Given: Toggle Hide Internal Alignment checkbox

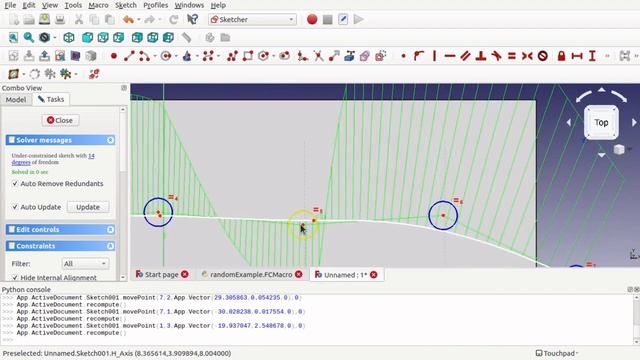Looking at the screenshot, I should coord(15,278).
